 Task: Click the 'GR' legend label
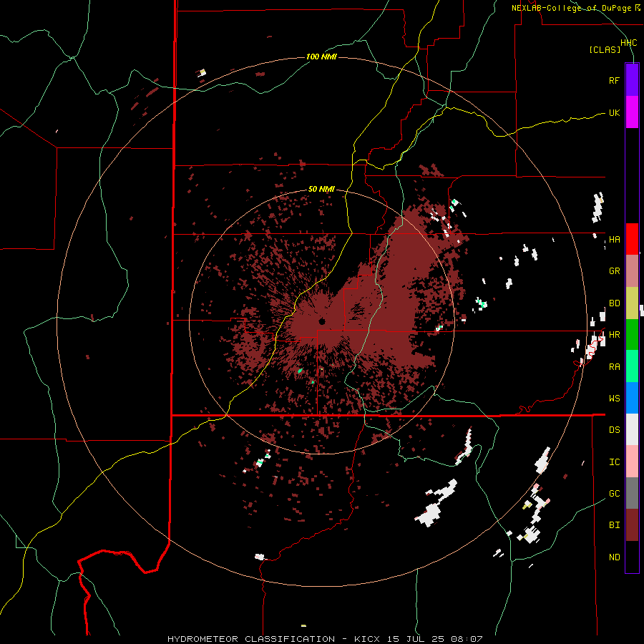[614, 271]
